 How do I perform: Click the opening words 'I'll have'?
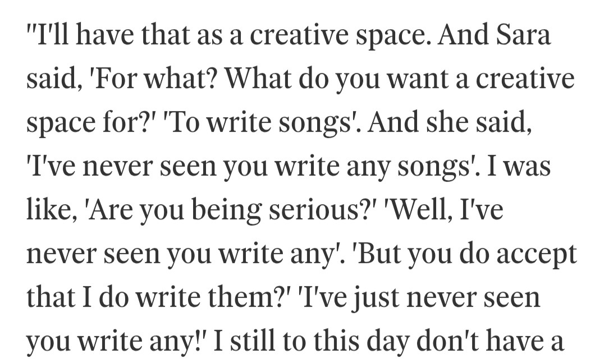81,35
